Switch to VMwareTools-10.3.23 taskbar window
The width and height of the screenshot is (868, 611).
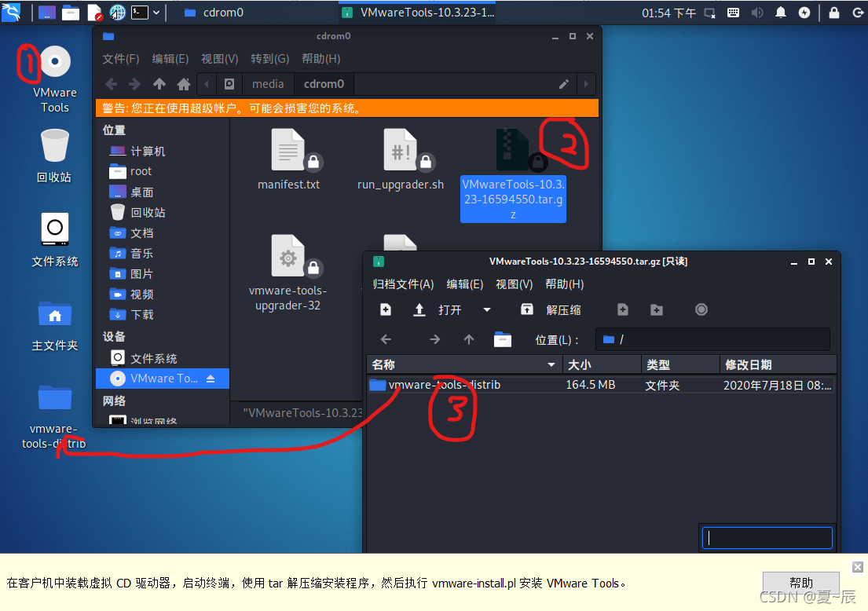tap(418, 13)
